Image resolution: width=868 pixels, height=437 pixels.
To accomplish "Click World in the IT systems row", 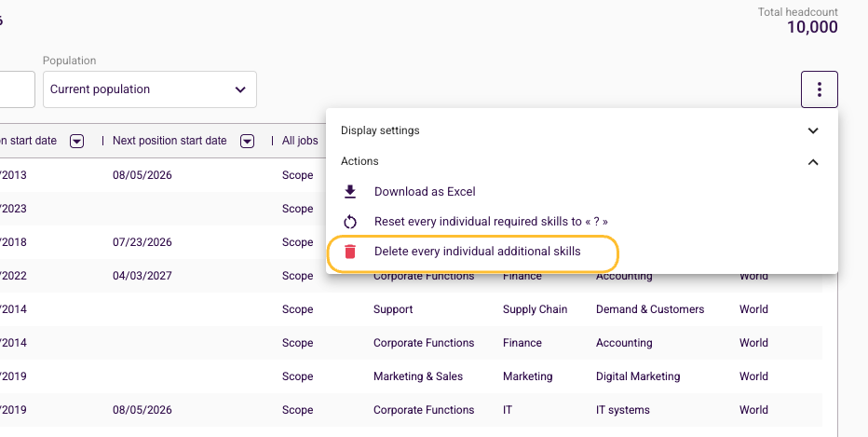I will [x=753, y=410].
